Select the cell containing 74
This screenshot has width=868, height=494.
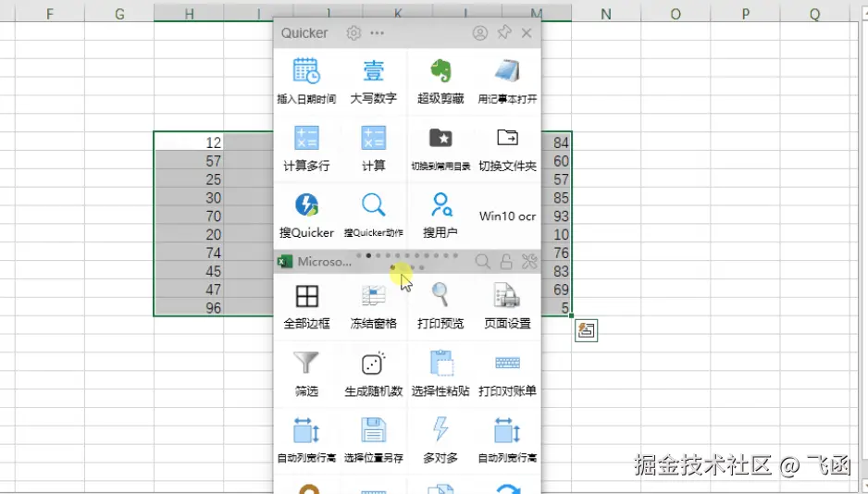[x=189, y=253]
